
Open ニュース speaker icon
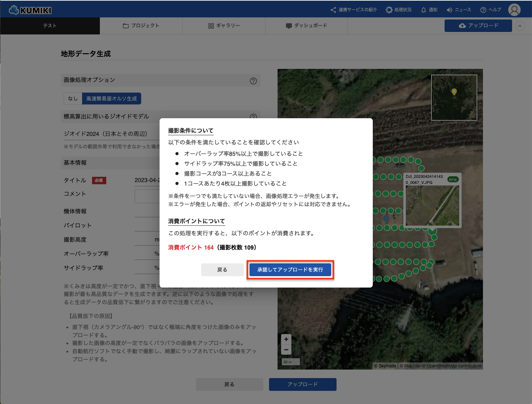450,10
